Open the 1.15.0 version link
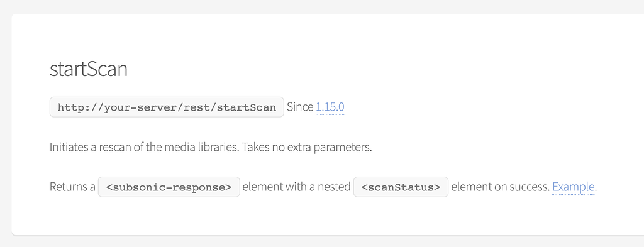Screen dimensions: 644x247 pos(330,107)
